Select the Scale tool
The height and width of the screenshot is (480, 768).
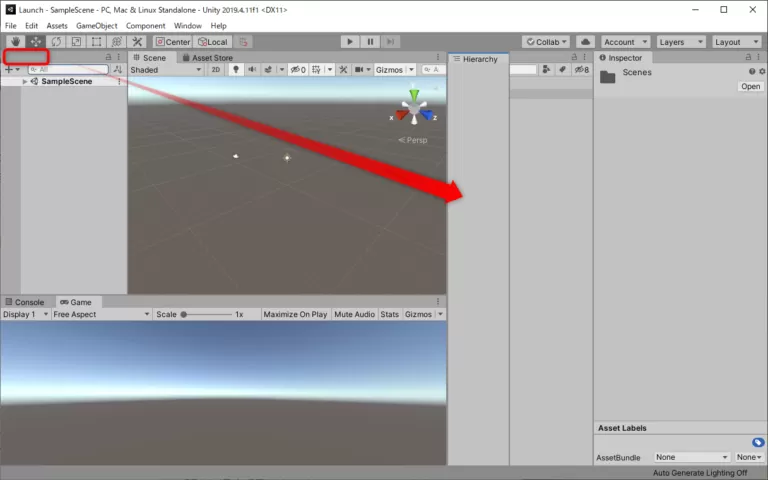point(76,42)
